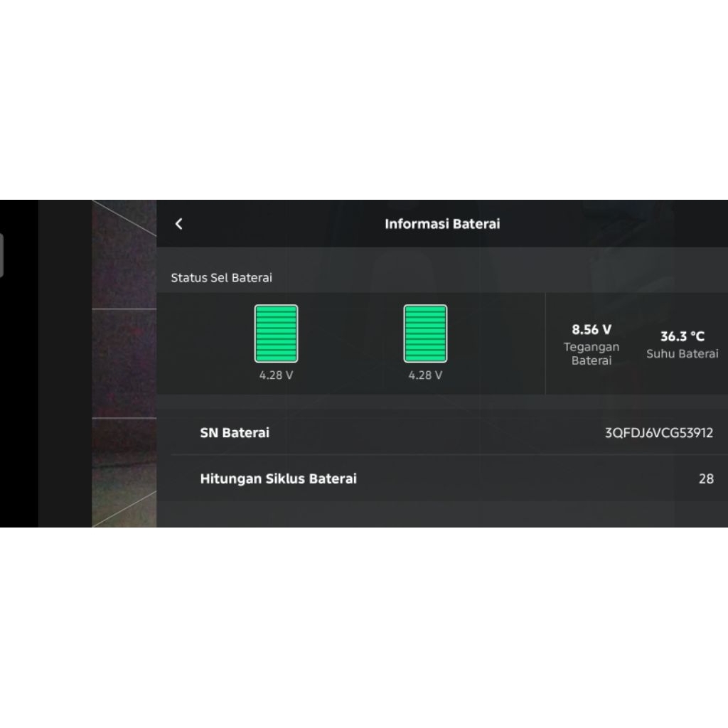This screenshot has height=728, width=728.
Task: Tap the gray handle at left edge
Action: [2, 256]
